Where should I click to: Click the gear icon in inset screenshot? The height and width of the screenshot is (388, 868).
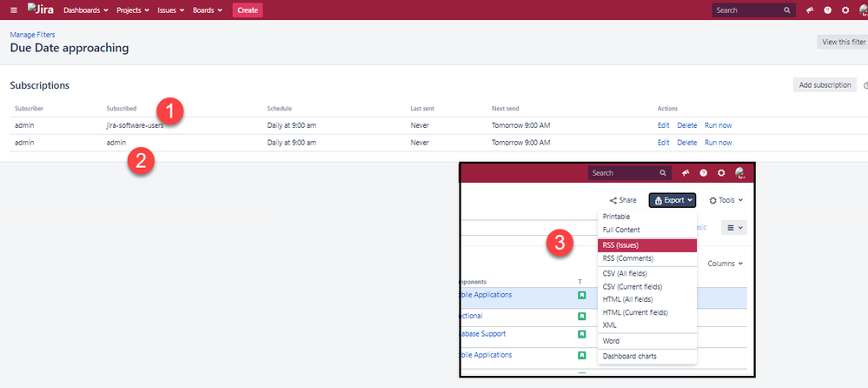pyautogui.click(x=721, y=173)
